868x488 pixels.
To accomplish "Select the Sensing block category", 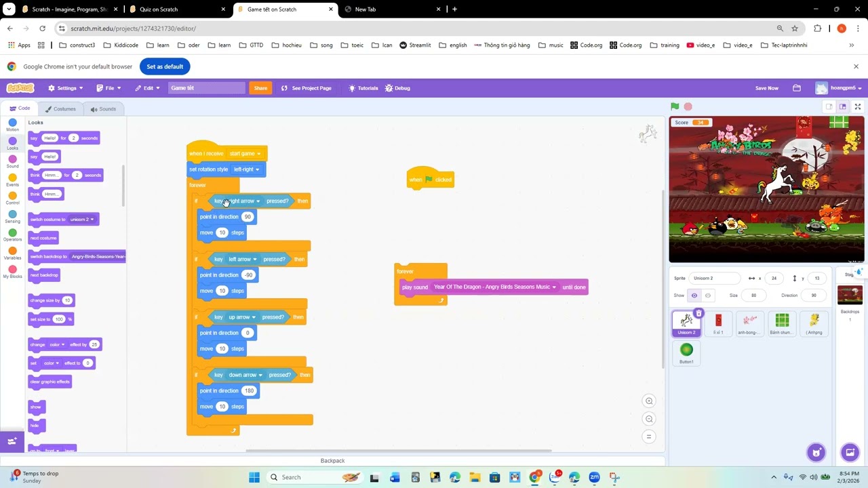I will (x=12, y=217).
